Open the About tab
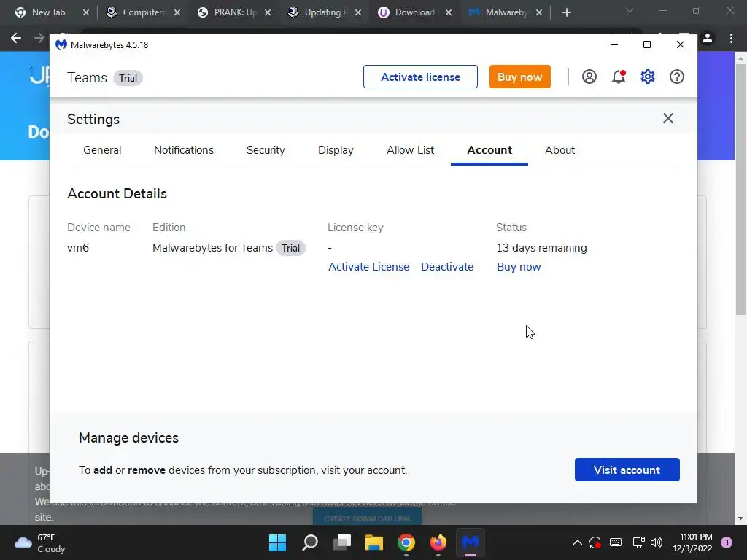Image resolution: width=747 pixels, height=560 pixels. point(560,150)
